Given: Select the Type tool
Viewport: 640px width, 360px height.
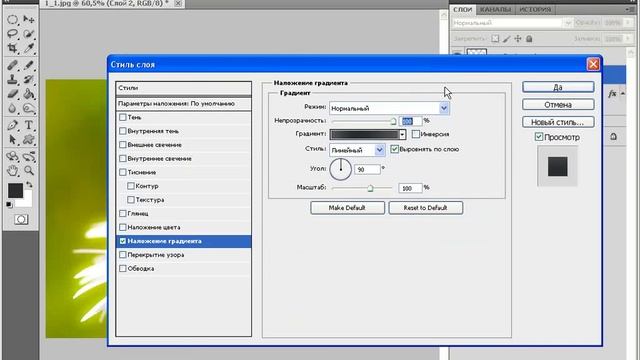Looking at the screenshot, I should pos(29,125).
